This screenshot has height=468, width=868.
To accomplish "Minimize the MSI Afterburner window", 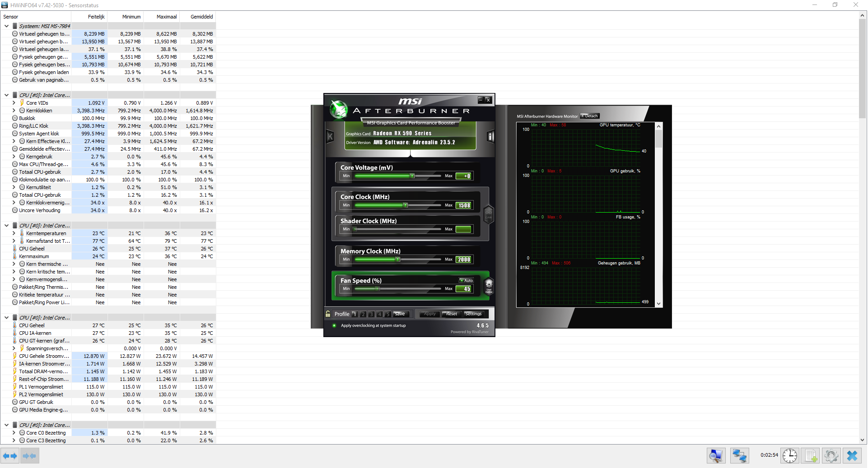I will (x=481, y=100).
